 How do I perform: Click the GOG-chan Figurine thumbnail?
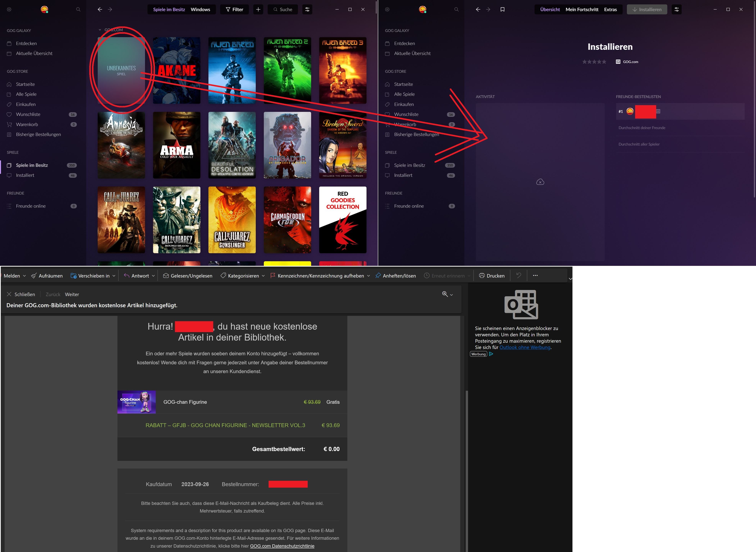(x=136, y=402)
